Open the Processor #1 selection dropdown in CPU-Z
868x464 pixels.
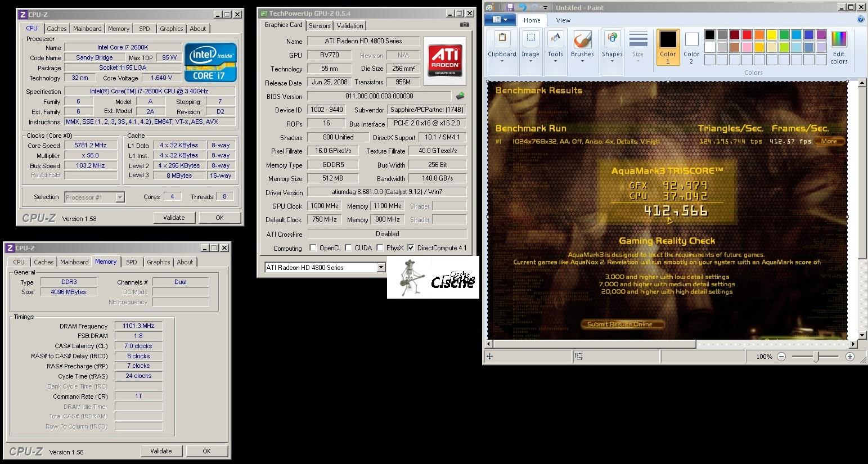click(x=120, y=197)
